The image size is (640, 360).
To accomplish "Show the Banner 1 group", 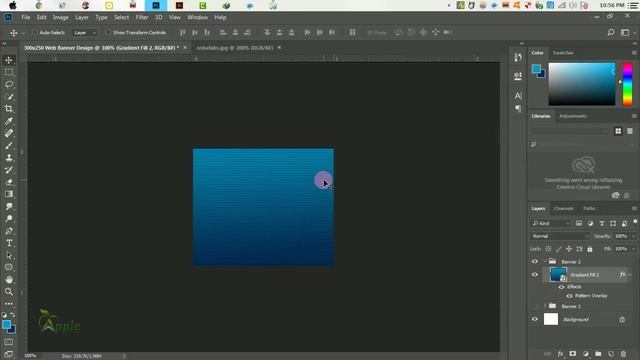I will click(x=535, y=306).
